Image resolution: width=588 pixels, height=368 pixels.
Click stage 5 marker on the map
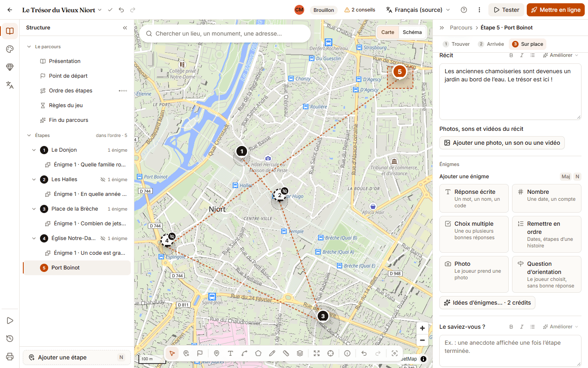point(400,72)
